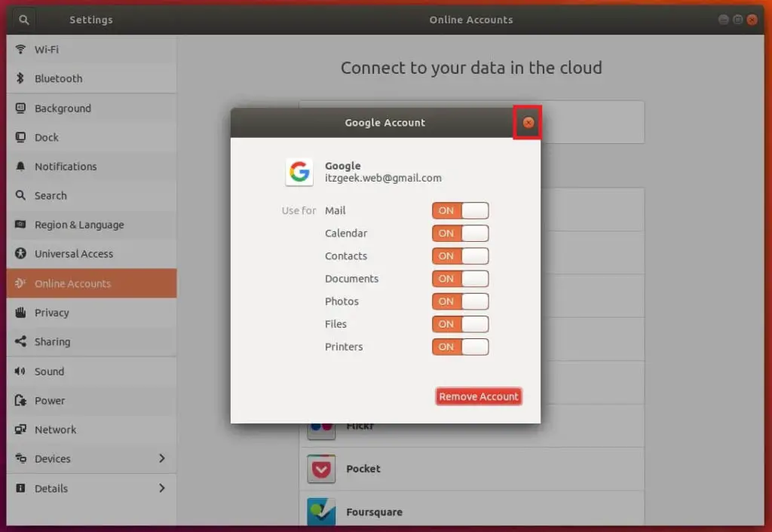This screenshot has height=532, width=772.
Task: Maximize the Settings window
Action: point(737,19)
